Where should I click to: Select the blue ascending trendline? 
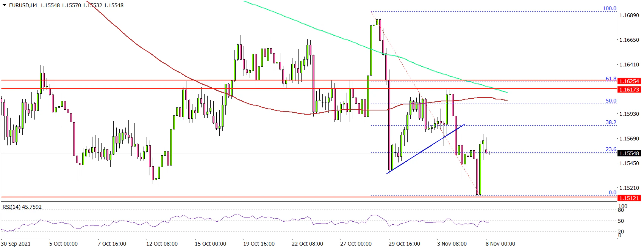pos(425,149)
